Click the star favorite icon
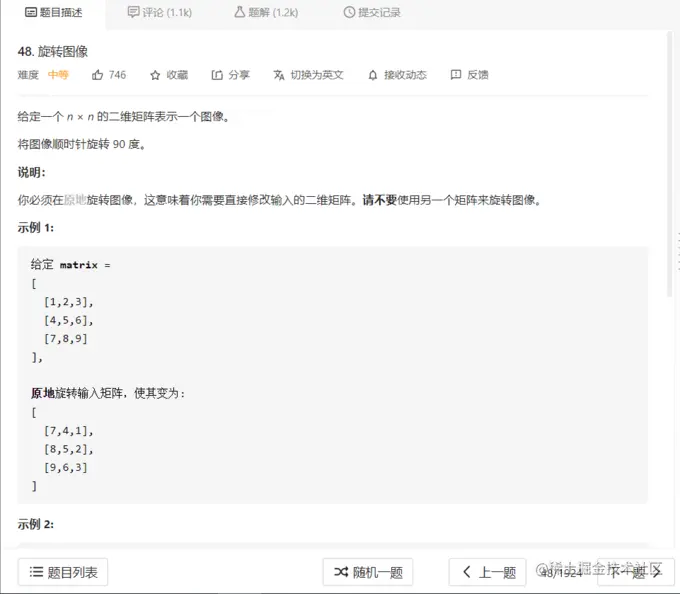 tap(155, 75)
